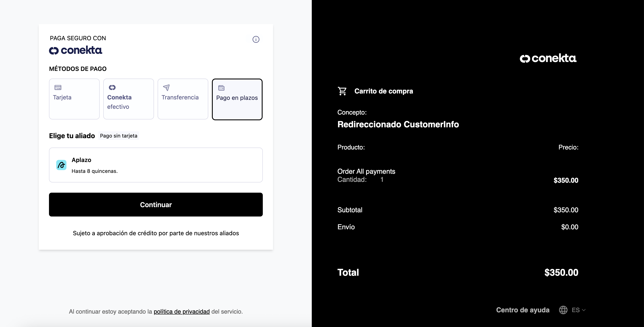Click the white Conekta logo in summary
Viewport: 644px width, 327px height.
tap(548, 58)
